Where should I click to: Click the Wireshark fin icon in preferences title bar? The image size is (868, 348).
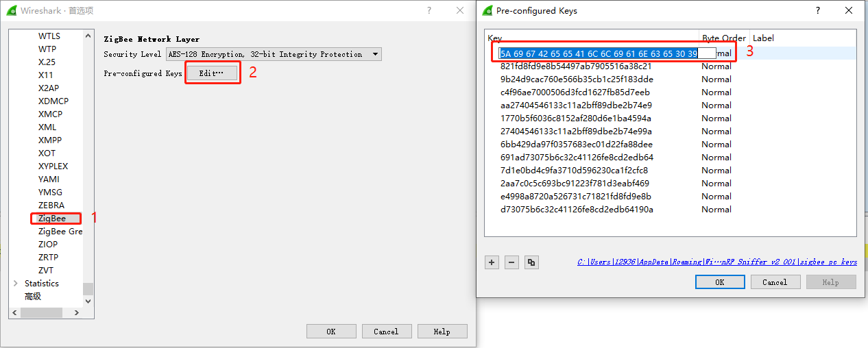click(x=12, y=10)
